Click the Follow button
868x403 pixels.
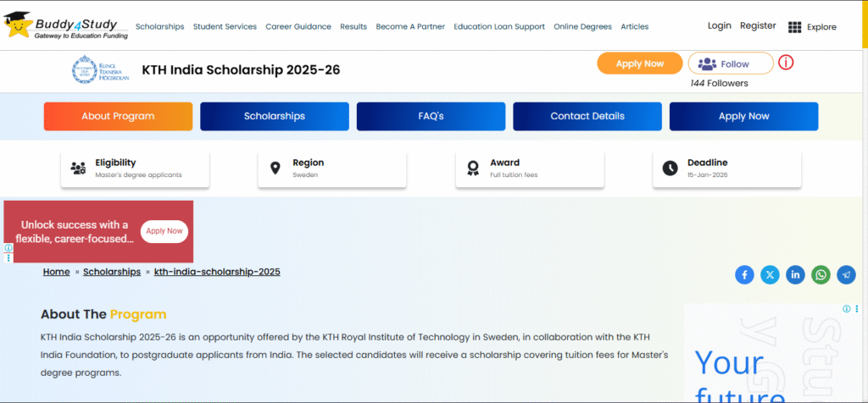pos(731,63)
